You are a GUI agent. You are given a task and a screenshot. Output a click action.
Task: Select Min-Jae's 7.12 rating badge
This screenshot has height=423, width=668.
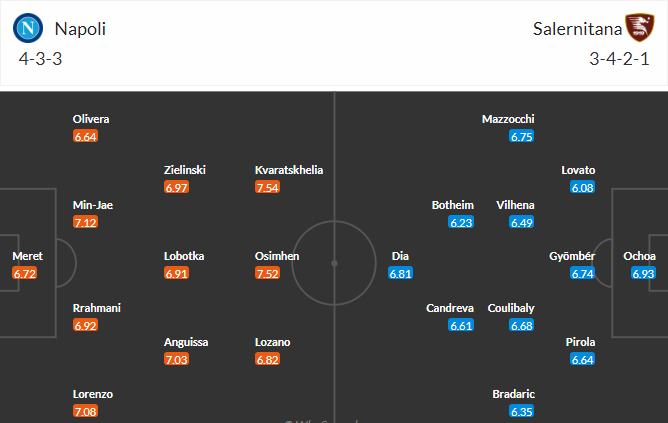(x=85, y=222)
